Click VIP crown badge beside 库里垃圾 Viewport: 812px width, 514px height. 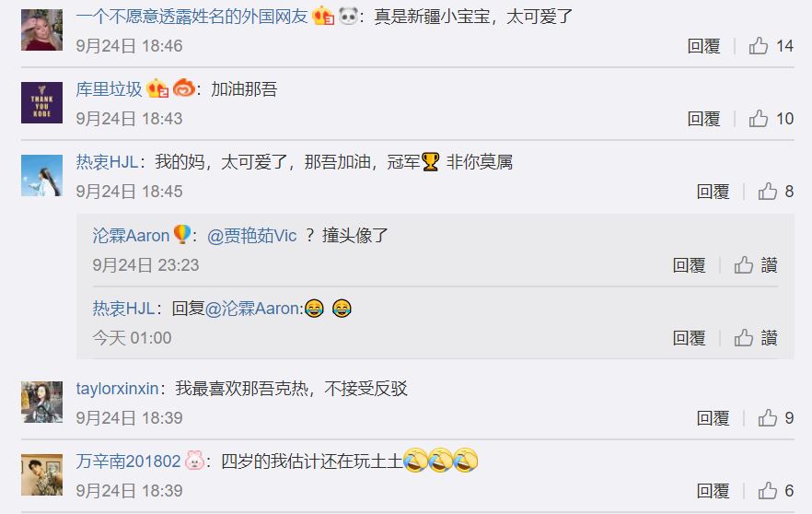tap(157, 88)
